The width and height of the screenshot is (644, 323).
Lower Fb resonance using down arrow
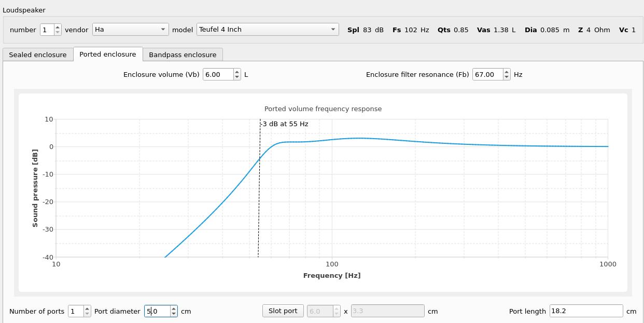click(507, 77)
